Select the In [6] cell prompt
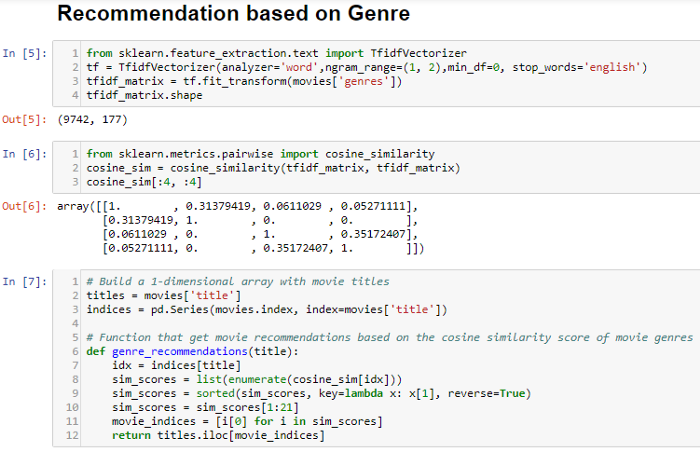Viewport: 700px width, 451px height. (25, 154)
